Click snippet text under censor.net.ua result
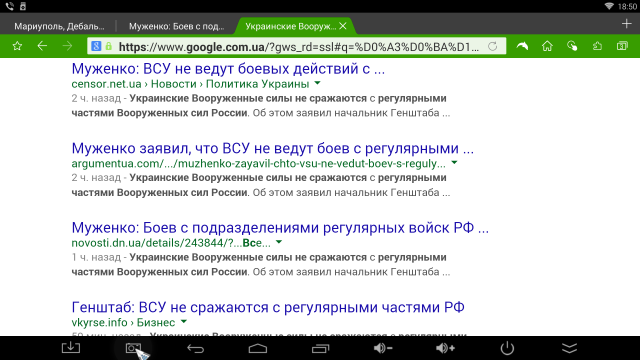 [260, 106]
